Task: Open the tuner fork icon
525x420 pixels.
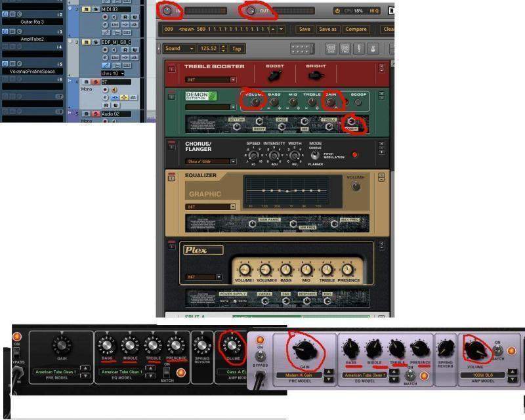Action: tap(359, 49)
